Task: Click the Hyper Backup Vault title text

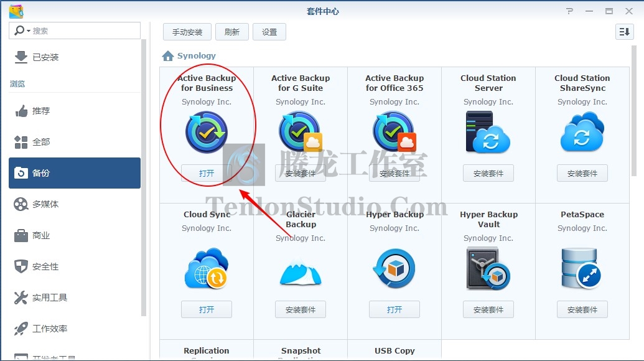Action: (x=488, y=219)
